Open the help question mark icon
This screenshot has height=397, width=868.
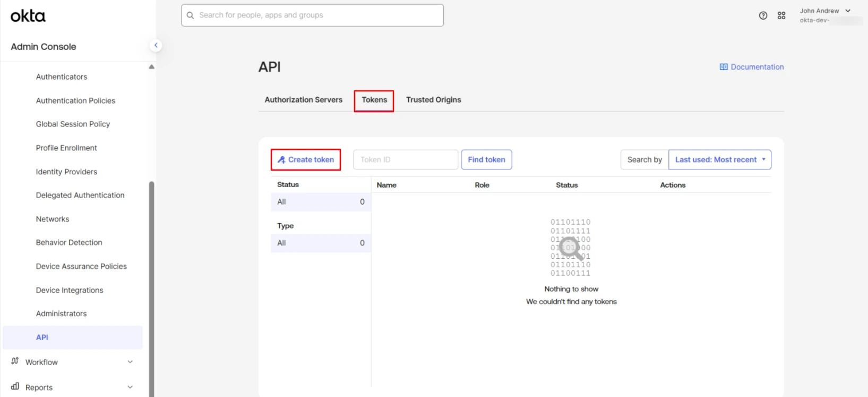763,15
